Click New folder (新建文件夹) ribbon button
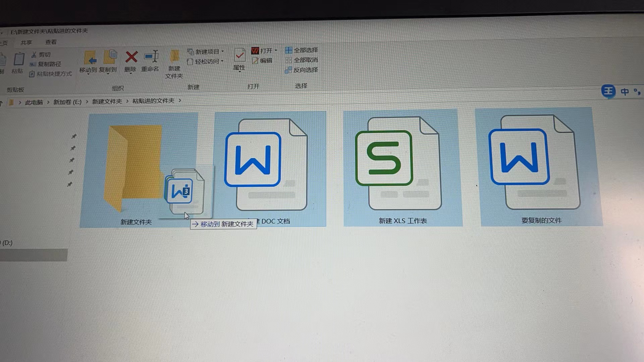Viewport: 644px width, 362px height. click(174, 64)
